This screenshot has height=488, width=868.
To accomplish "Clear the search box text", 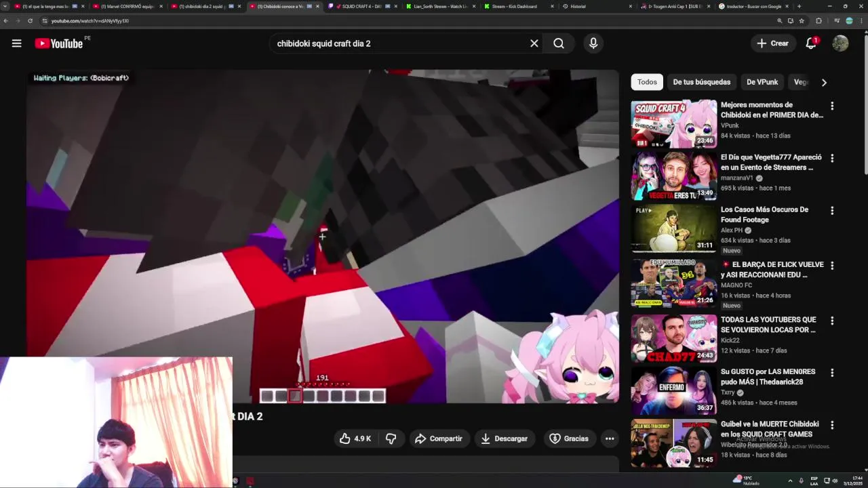I will tap(534, 43).
